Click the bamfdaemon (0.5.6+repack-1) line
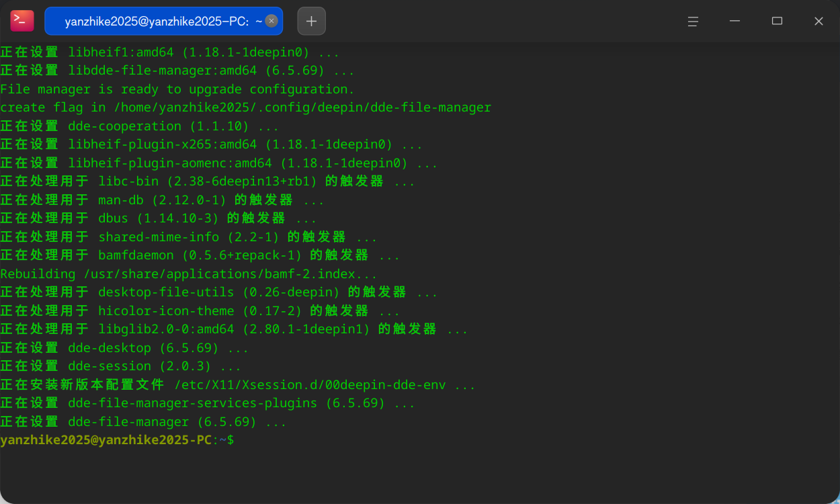 (200, 255)
